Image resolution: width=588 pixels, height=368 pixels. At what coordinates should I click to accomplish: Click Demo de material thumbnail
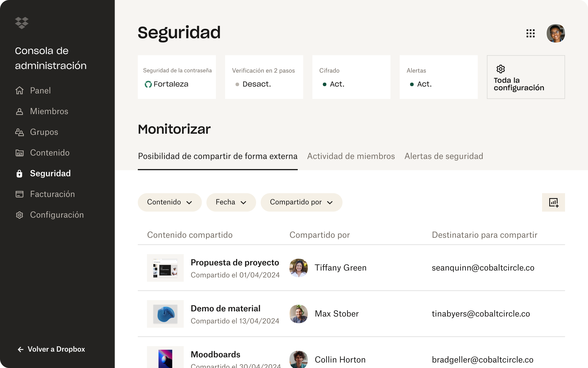point(165,314)
